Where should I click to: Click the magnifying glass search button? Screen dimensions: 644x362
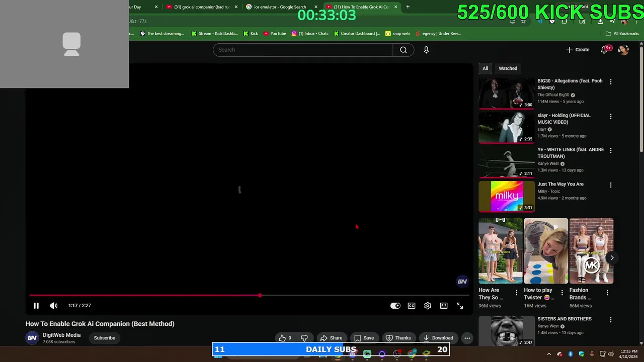pyautogui.click(x=404, y=50)
